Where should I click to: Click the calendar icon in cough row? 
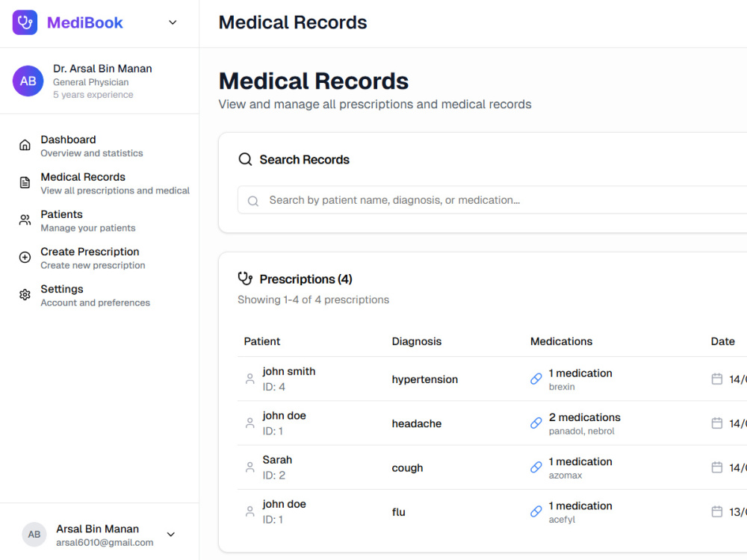tap(717, 467)
